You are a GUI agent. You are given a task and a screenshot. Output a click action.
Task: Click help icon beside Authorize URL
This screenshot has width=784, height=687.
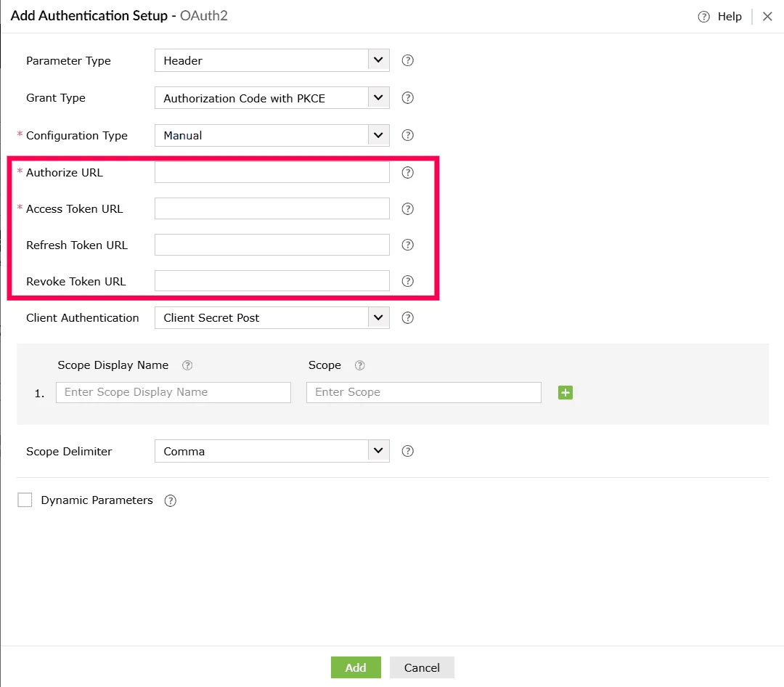click(x=407, y=173)
